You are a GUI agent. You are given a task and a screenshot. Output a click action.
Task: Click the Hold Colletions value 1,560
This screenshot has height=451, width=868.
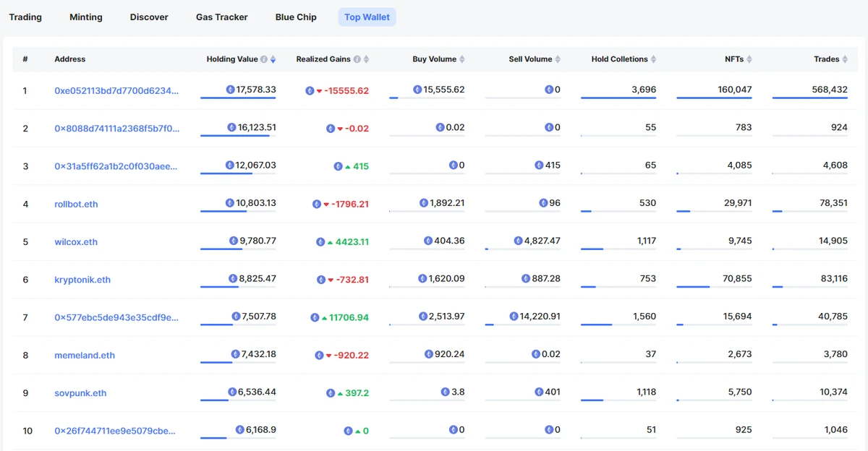point(644,317)
